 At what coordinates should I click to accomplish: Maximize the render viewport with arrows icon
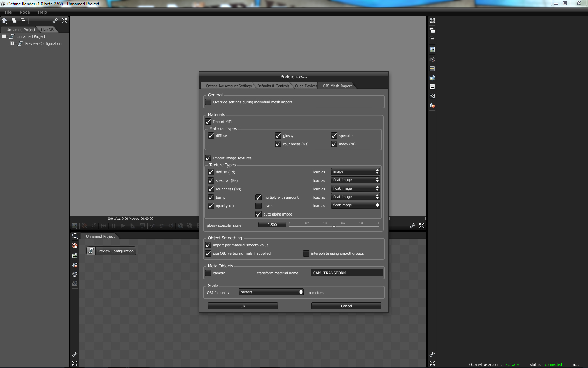(422, 226)
